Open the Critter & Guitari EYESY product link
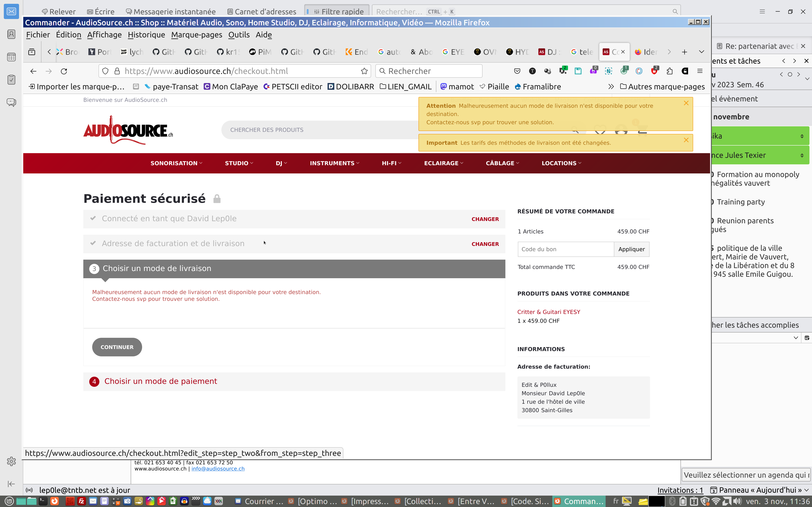The image size is (812, 507). point(549,312)
